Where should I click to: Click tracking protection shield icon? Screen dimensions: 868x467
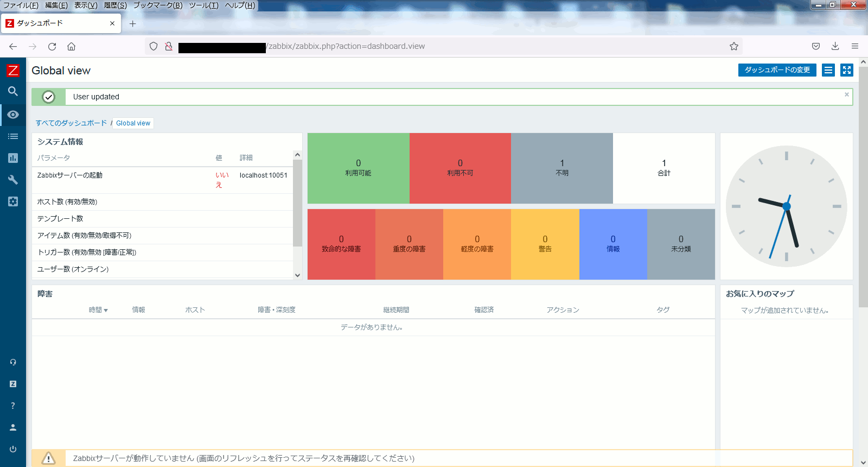pyautogui.click(x=154, y=46)
